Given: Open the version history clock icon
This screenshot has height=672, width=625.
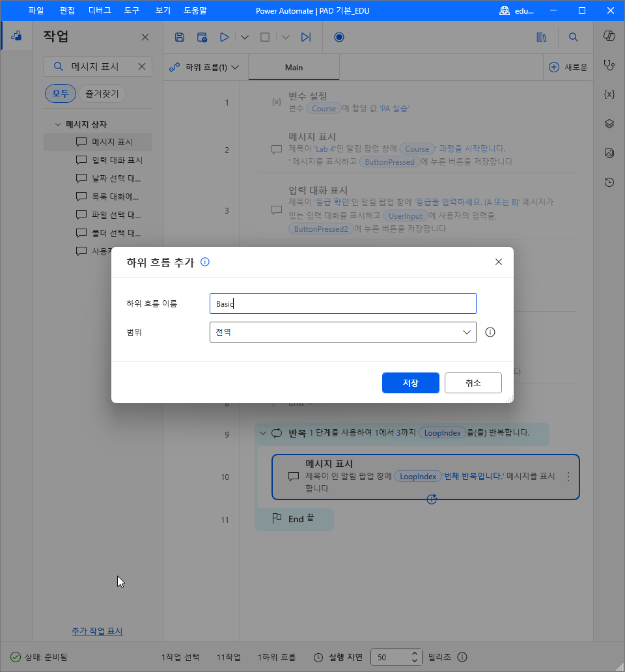Looking at the screenshot, I should 609,182.
